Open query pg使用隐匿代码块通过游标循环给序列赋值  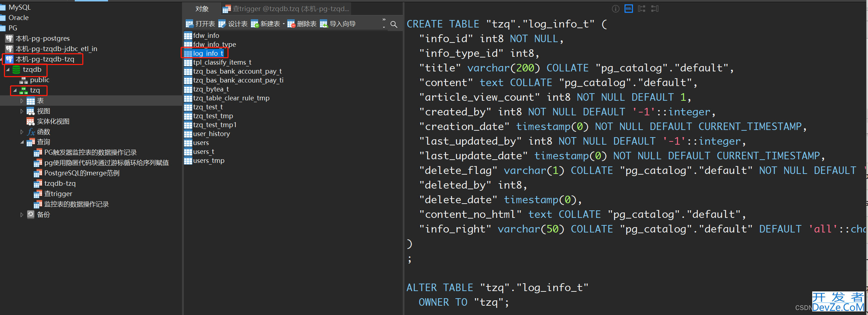(106, 163)
